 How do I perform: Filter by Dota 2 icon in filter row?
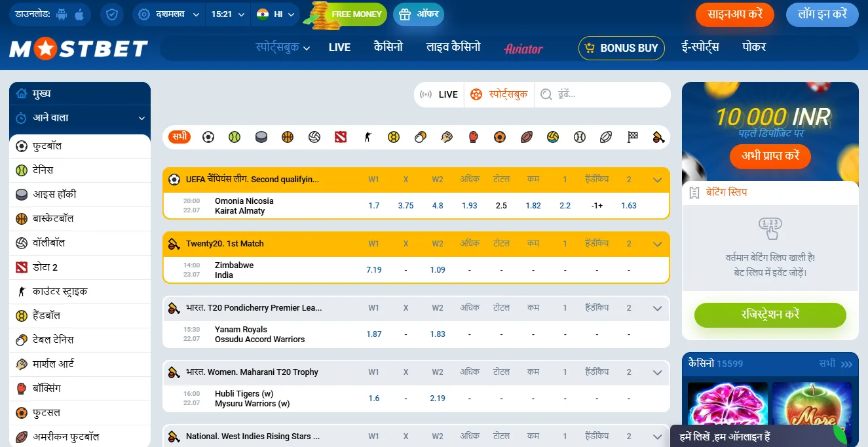coord(341,137)
